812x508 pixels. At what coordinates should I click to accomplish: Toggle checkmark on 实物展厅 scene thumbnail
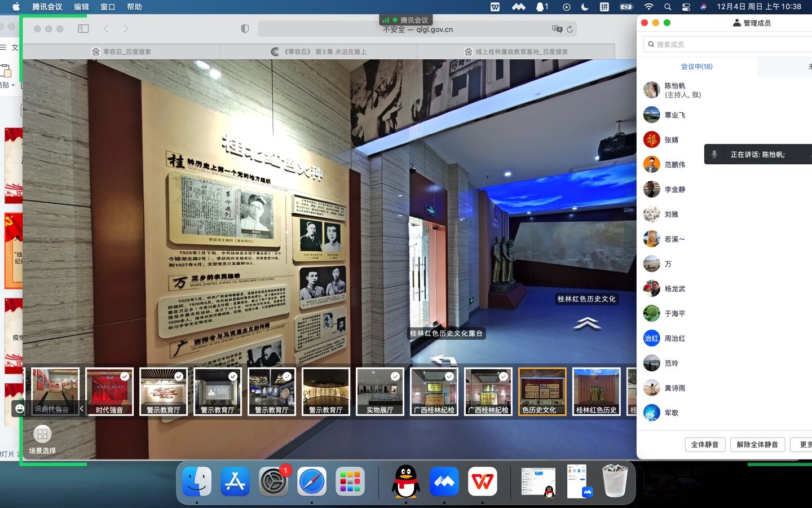click(x=395, y=376)
